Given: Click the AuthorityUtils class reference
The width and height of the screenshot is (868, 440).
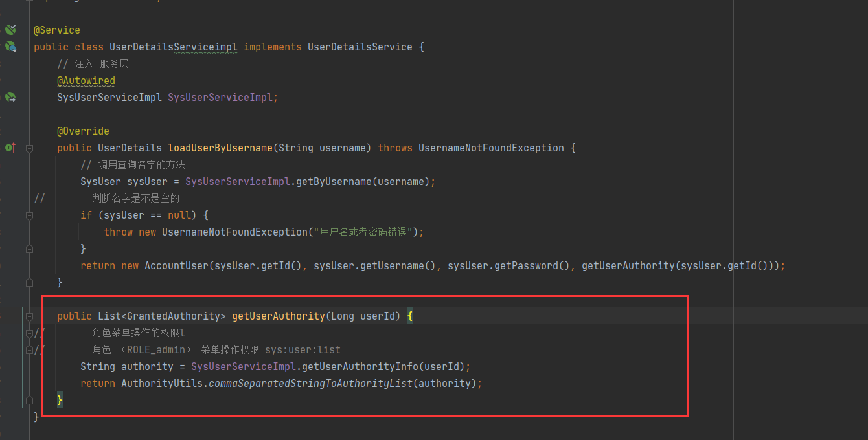Looking at the screenshot, I should point(162,384).
